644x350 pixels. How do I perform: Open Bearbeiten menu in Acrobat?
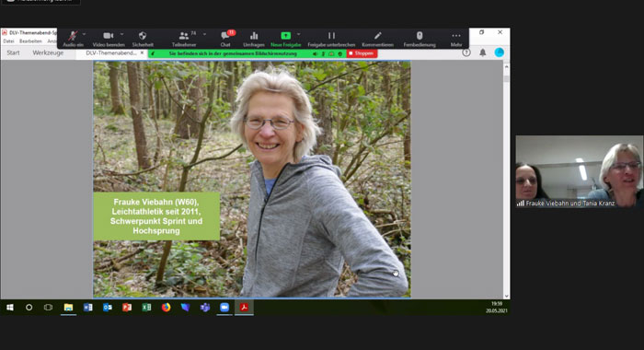tap(30, 41)
